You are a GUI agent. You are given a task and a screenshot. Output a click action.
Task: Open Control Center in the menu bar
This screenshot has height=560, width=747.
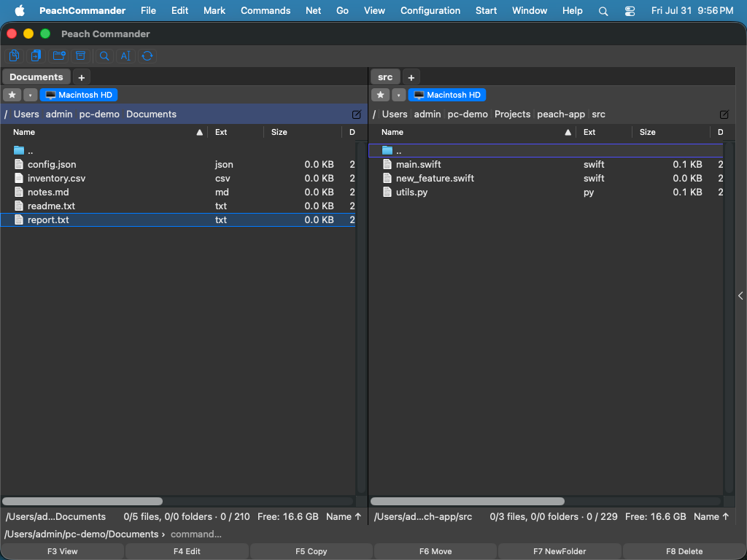(x=630, y=11)
